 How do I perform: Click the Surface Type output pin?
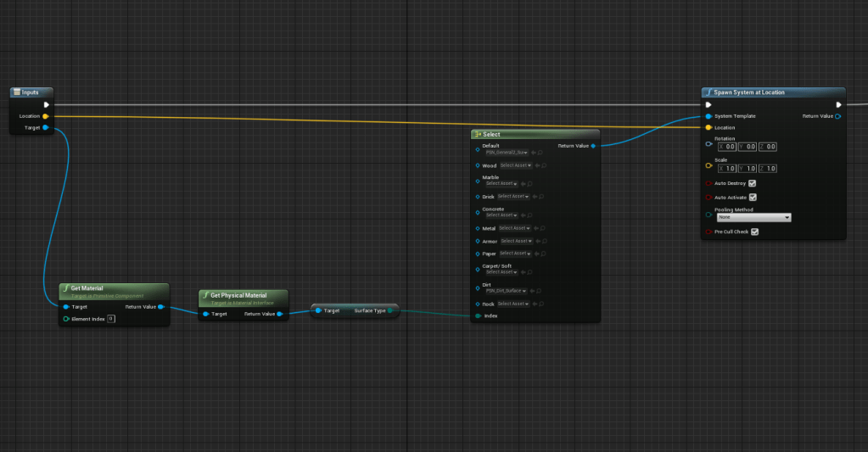pos(390,310)
